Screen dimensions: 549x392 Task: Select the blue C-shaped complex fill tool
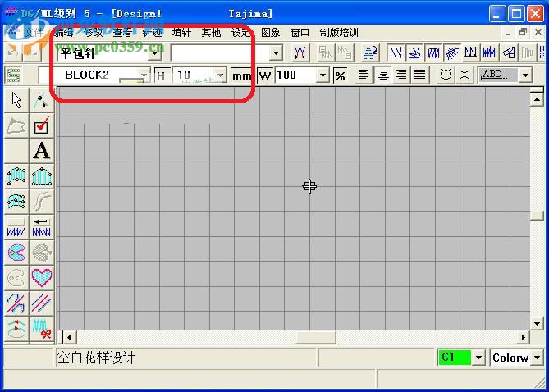click(16, 253)
